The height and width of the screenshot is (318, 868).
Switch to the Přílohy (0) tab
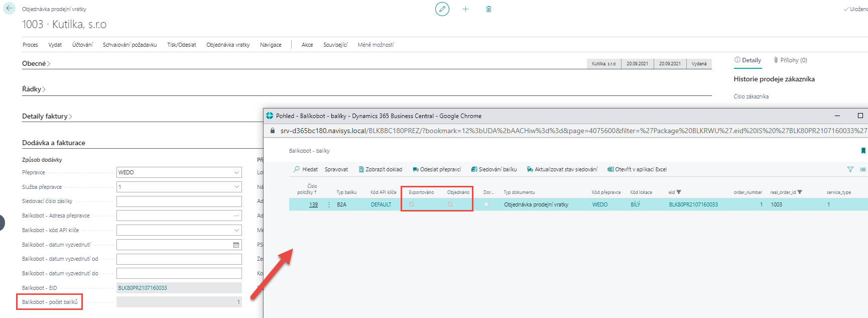[790, 60]
